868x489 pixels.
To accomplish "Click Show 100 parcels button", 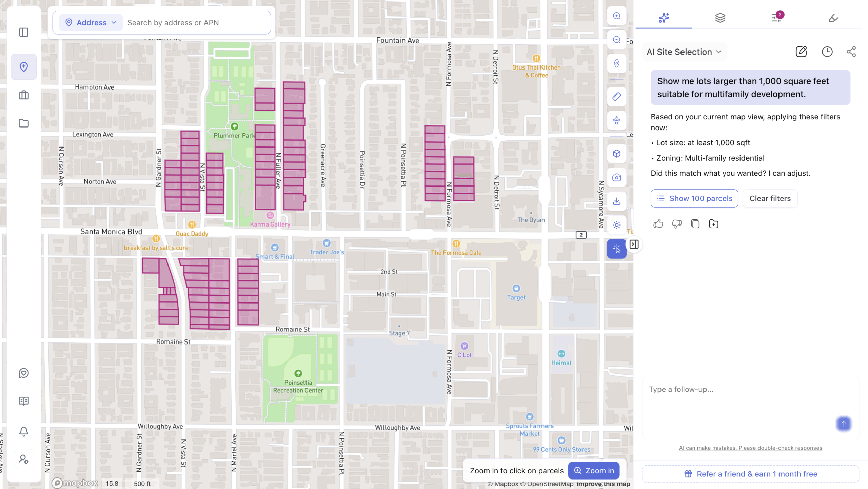I will coord(694,198).
